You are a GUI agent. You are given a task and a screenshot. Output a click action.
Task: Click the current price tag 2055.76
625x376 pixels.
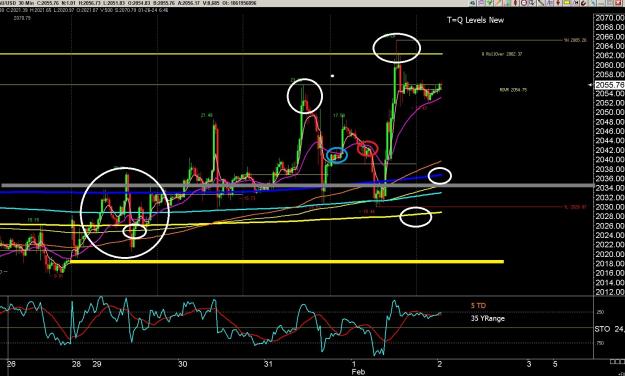[x=609, y=85]
